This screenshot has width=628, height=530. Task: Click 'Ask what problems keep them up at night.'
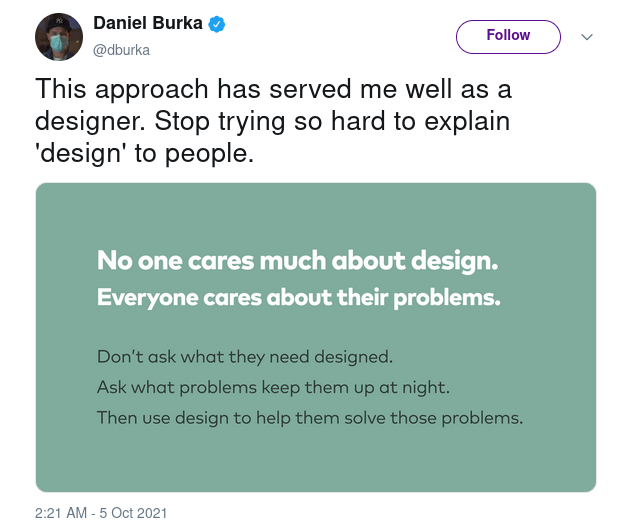pyautogui.click(x=272, y=387)
